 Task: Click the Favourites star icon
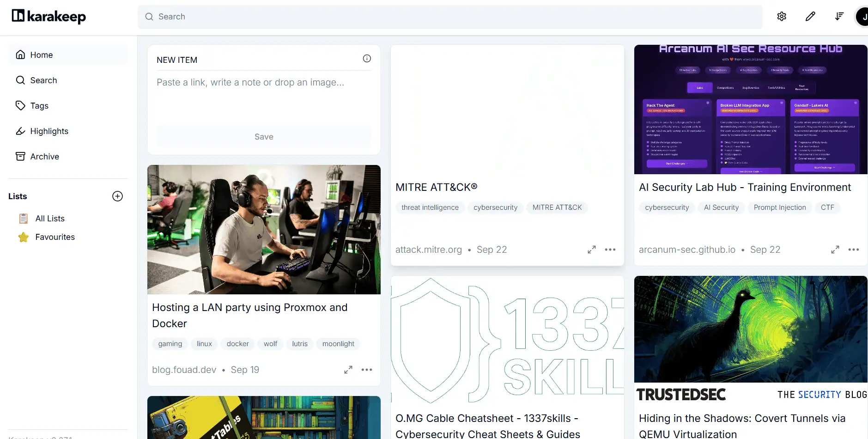(24, 237)
